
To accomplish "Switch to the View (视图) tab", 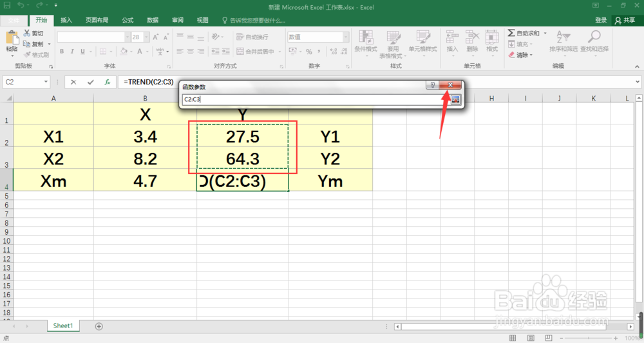I will [x=202, y=20].
